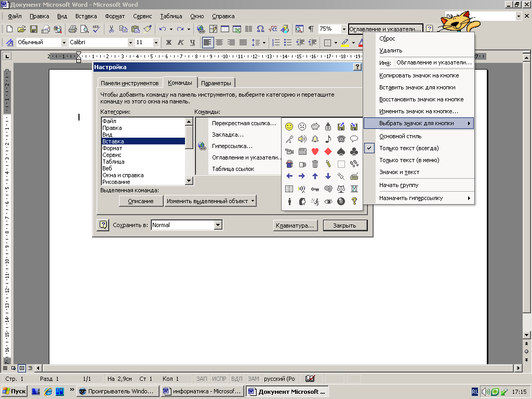Pick the blue up arrow icon

[315, 176]
